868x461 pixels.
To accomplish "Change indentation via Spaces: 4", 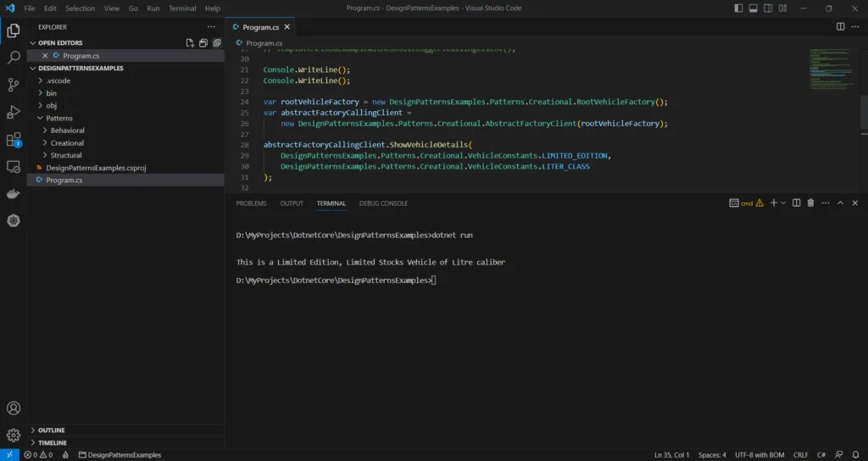I will point(712,455).
